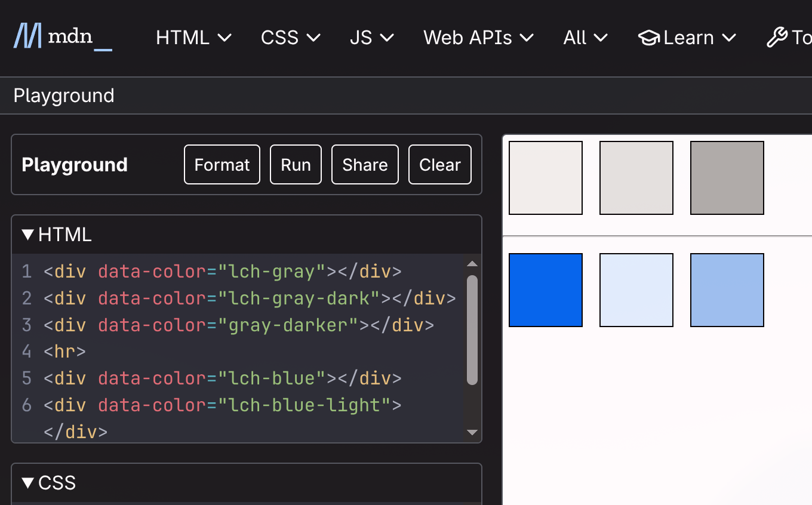Open the All menu in navigation
Viewport: 812px width, 505px height.
(585, 38)
